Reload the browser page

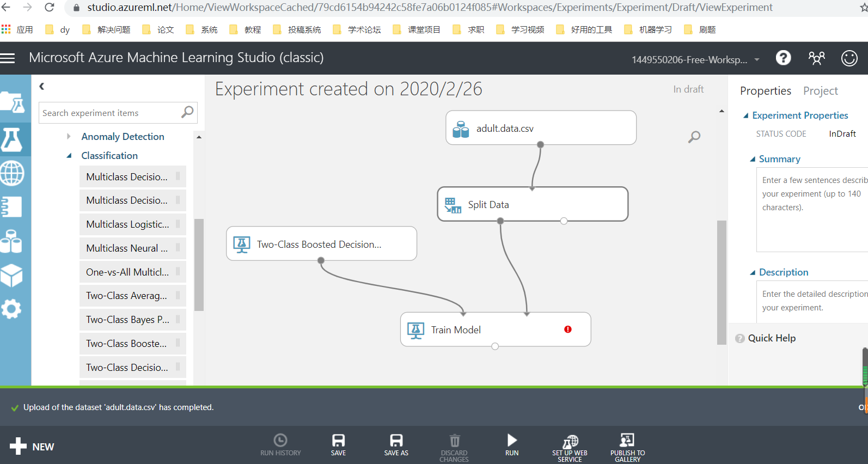(50, 7)
